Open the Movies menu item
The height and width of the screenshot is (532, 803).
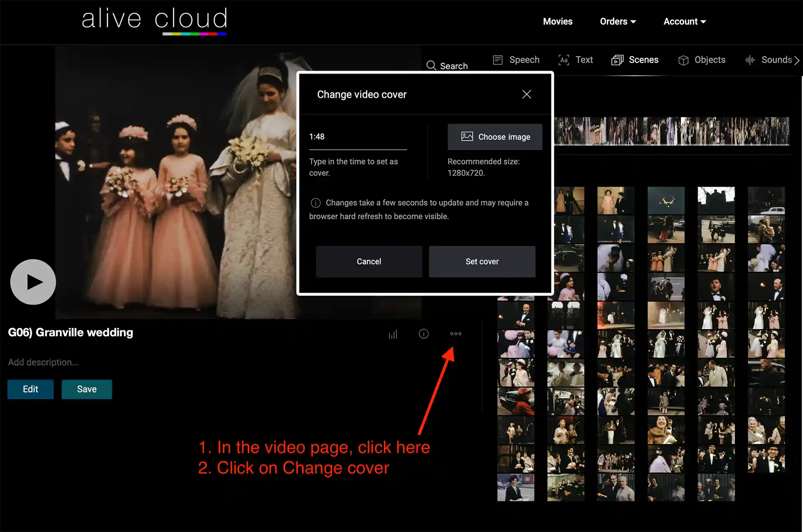coord(557,21)
